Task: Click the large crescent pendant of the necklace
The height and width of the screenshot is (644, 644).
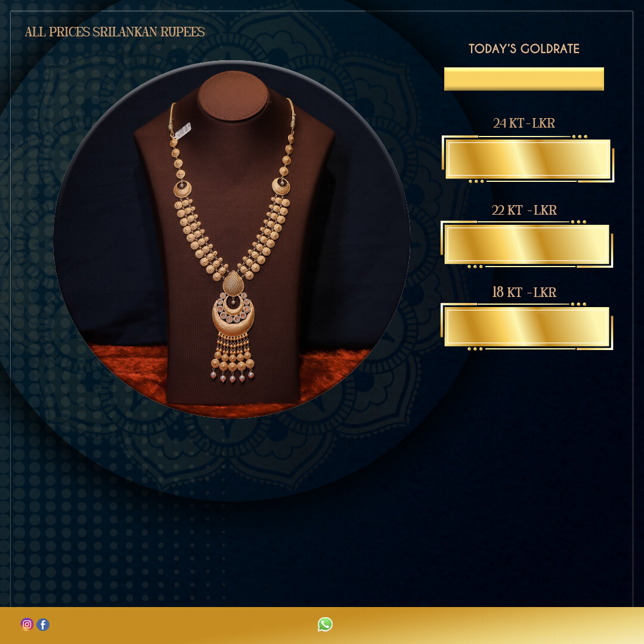Action: point(233,315)
